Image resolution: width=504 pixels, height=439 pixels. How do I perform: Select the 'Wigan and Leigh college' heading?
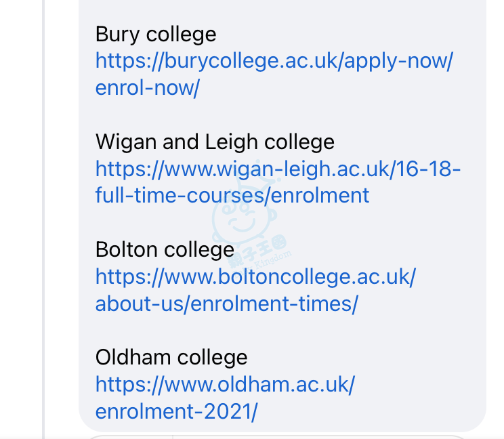coord(215,142)
